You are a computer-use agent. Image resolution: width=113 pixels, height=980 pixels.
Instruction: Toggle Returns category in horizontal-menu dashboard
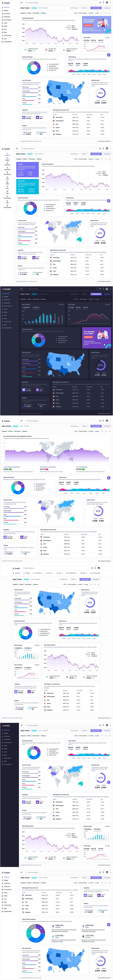[x=36, y=584]
